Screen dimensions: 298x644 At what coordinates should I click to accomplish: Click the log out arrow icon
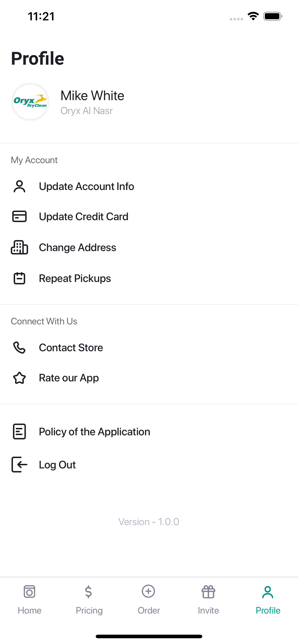19,465
